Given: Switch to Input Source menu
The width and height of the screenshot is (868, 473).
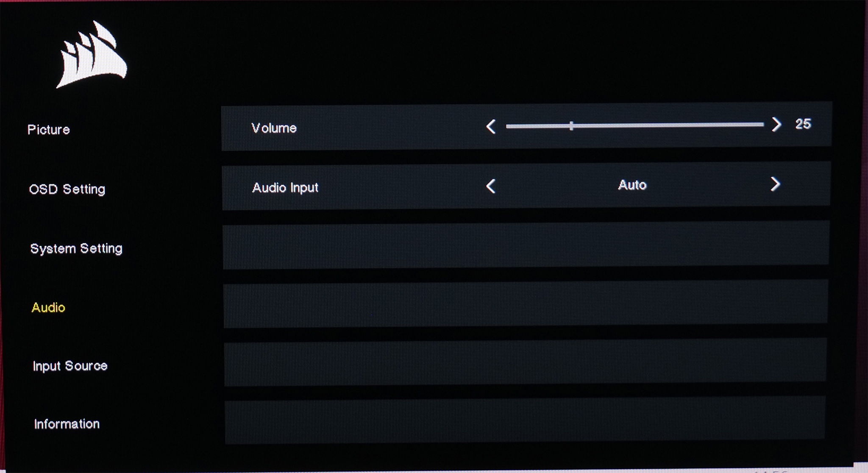Looking at the screenshot, I should [x=70, y=366].
